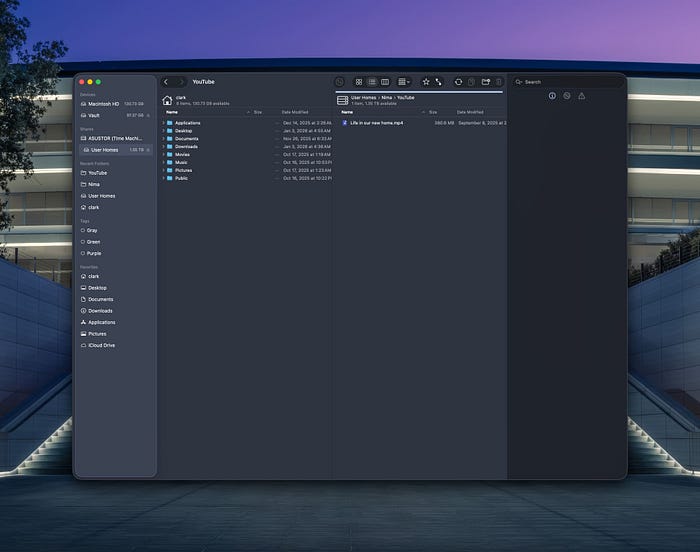Select file 'Life in our new home.mp4'

(376, 123)
